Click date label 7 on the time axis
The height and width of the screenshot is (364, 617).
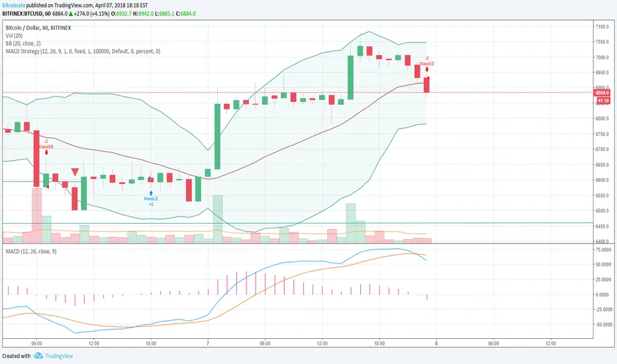point(208,343)
